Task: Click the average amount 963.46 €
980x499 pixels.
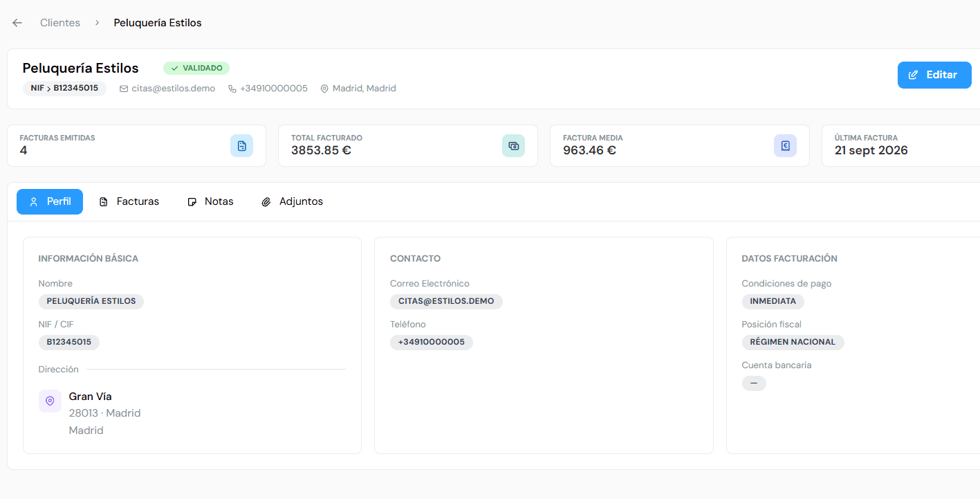Action: coord(589,150)
